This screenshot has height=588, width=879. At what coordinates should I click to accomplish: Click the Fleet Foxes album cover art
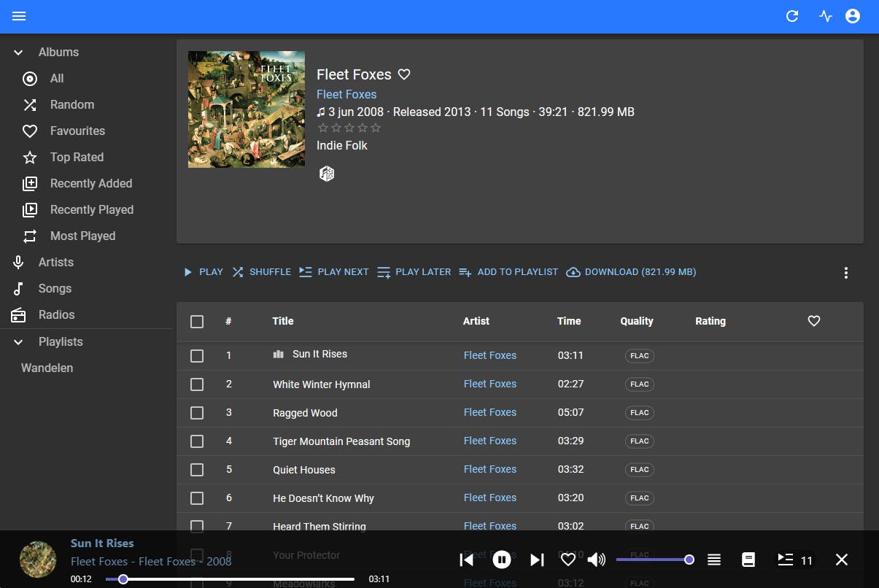pos(247,109)
